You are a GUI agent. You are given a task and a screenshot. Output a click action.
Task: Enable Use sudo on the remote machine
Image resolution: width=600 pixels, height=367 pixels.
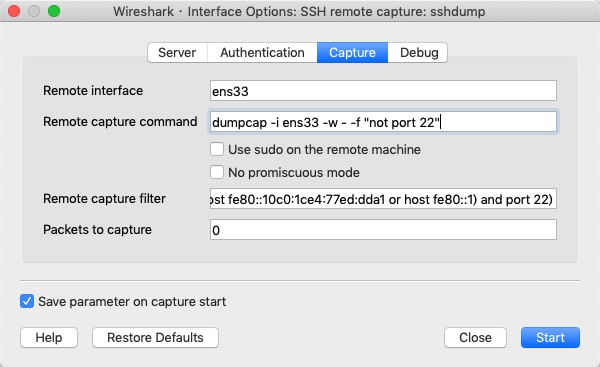217,149
